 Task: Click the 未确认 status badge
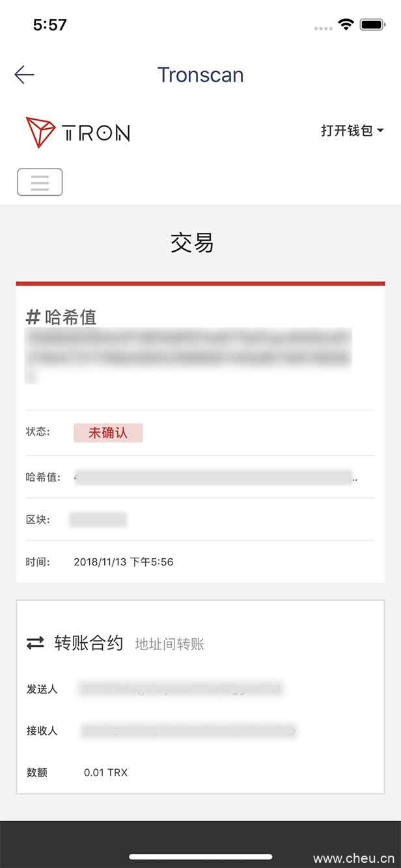[x=108, y=433]
